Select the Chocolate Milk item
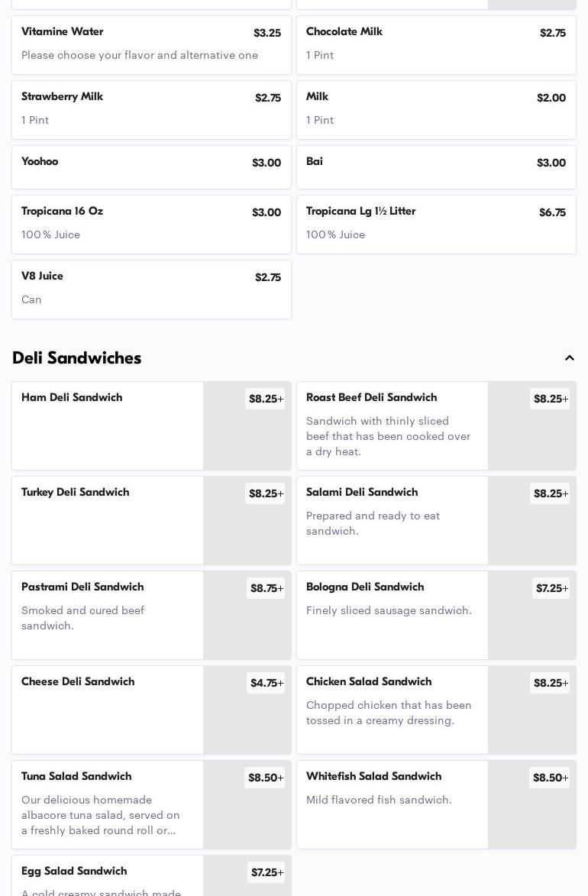The height and width of the screenshot is (896, 588). click(x=436, y=44)
